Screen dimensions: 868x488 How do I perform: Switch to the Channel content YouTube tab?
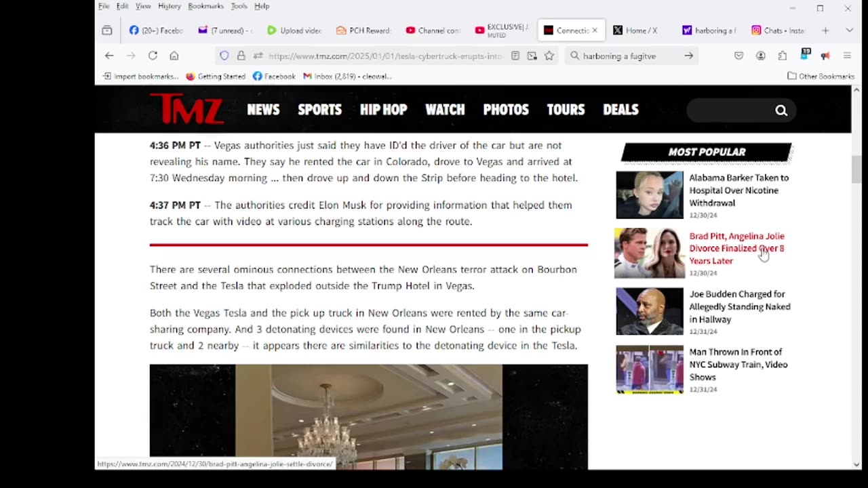pyautogui.click(x=433, y=30)
